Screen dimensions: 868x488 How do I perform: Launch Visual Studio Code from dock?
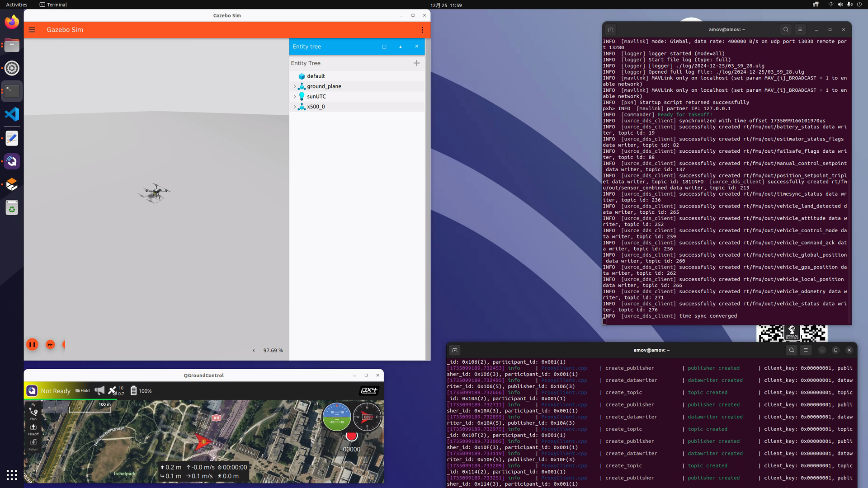pyautogui.click(x=12, y=114)
